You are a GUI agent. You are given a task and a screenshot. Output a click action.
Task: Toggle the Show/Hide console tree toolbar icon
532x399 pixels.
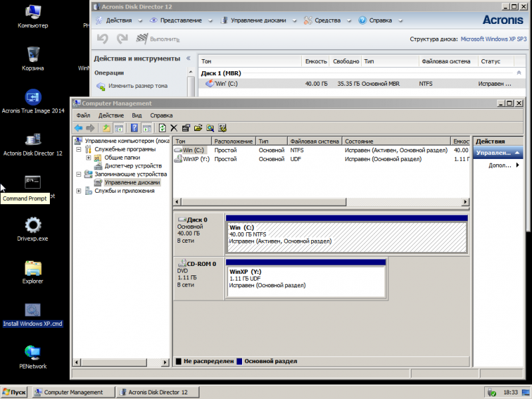point(119,128)
